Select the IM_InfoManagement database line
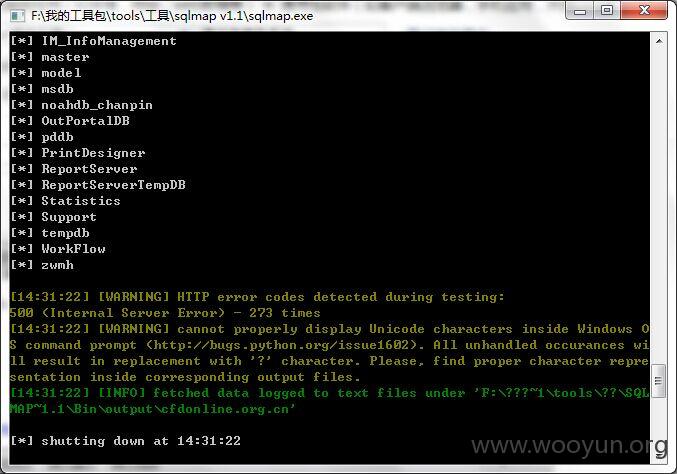Screen dimensions: 677x474 tap(93, 41)
